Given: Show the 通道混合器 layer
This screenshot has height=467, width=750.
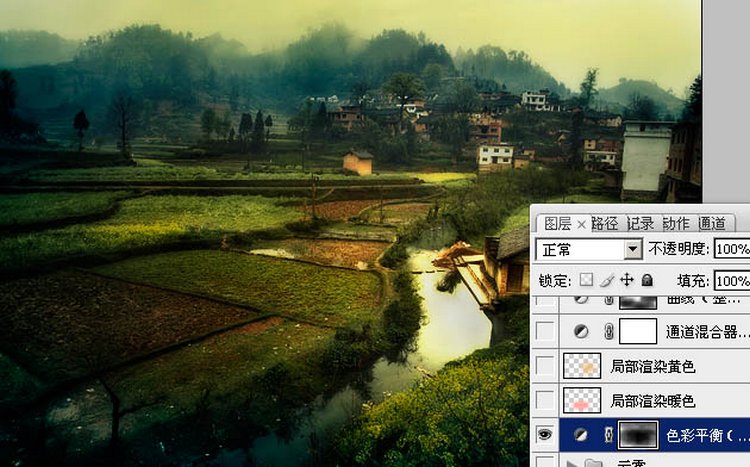Looking at the screenshot, I should 544,331.
